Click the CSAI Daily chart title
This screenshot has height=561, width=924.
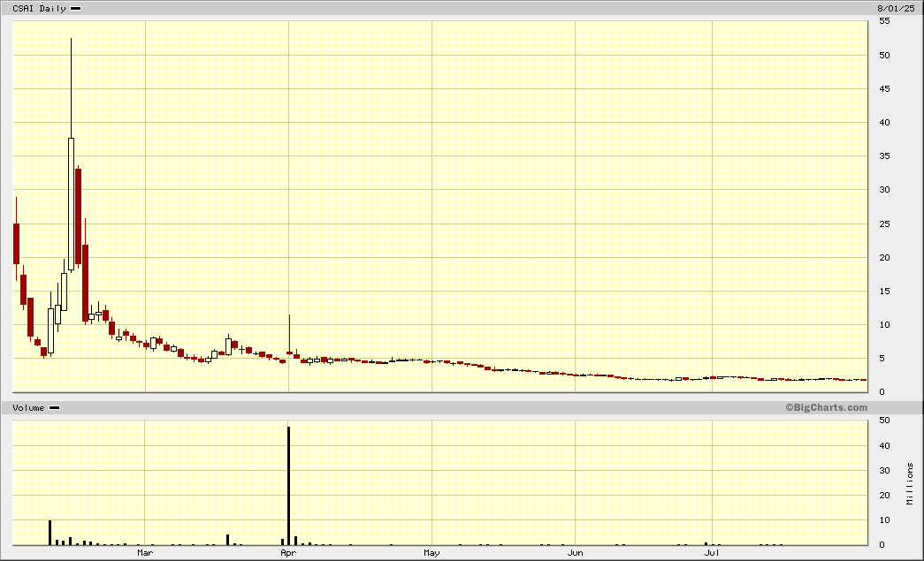tap(39, 8)
